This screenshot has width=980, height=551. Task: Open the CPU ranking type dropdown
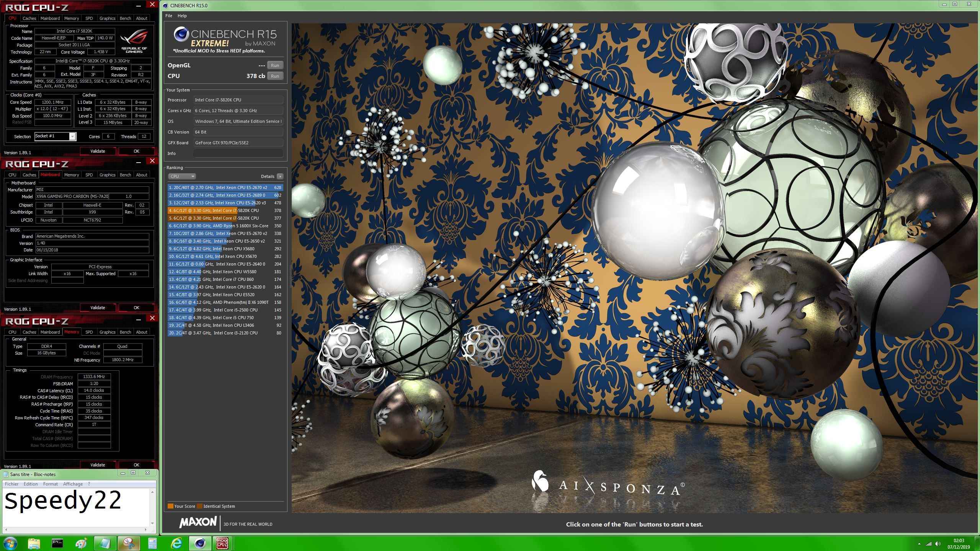[x=182, y=176]
